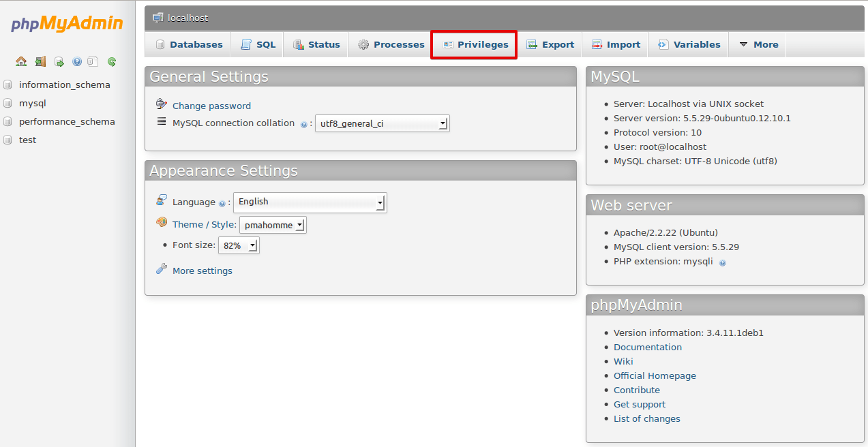Open the query window icon in the sidebar

59,62
